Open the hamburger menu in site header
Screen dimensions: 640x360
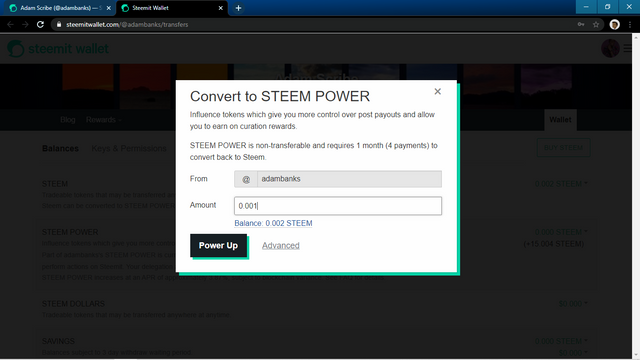click(x=627, y=49)
